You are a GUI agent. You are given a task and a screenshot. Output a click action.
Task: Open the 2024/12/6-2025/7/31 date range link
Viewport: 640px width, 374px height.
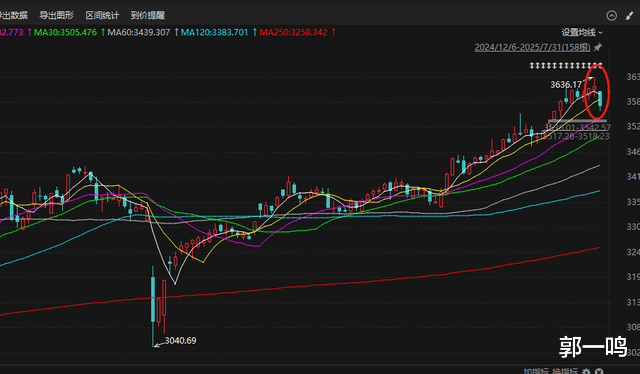point(532,47)
